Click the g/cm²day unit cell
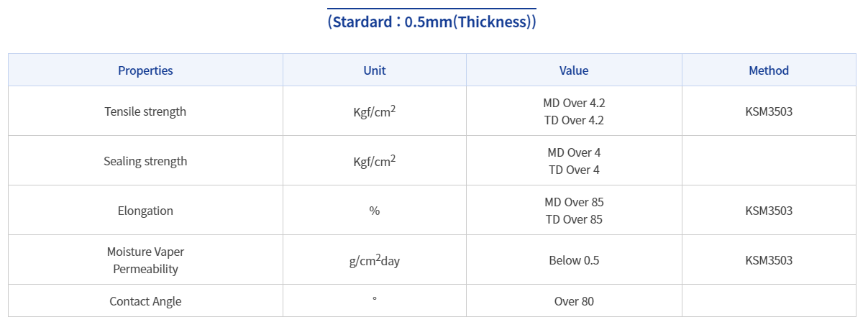868x335 pixels. pyautogui.click(x=374, y=260)
